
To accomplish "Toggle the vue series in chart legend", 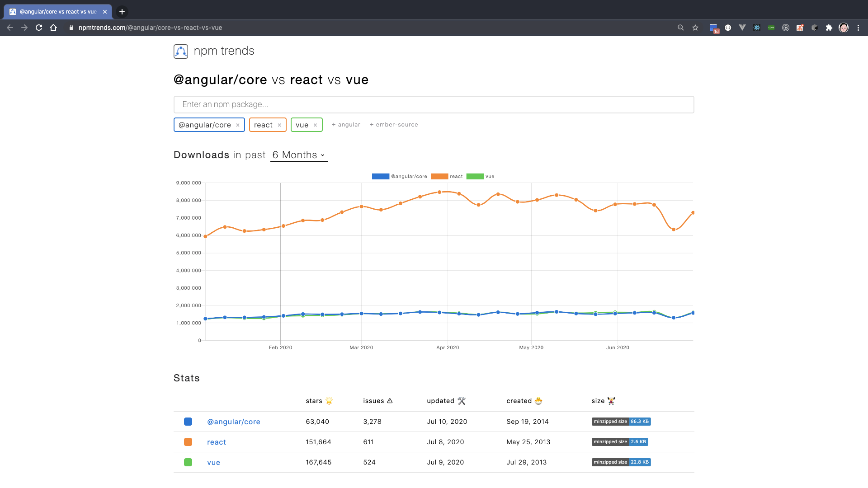I will click(480, 177).
